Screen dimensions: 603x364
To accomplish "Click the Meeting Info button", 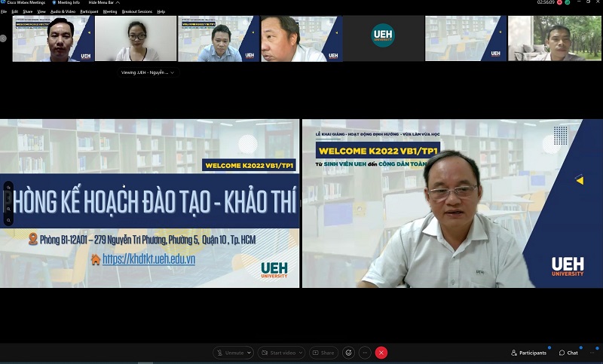I will (66, 2).
